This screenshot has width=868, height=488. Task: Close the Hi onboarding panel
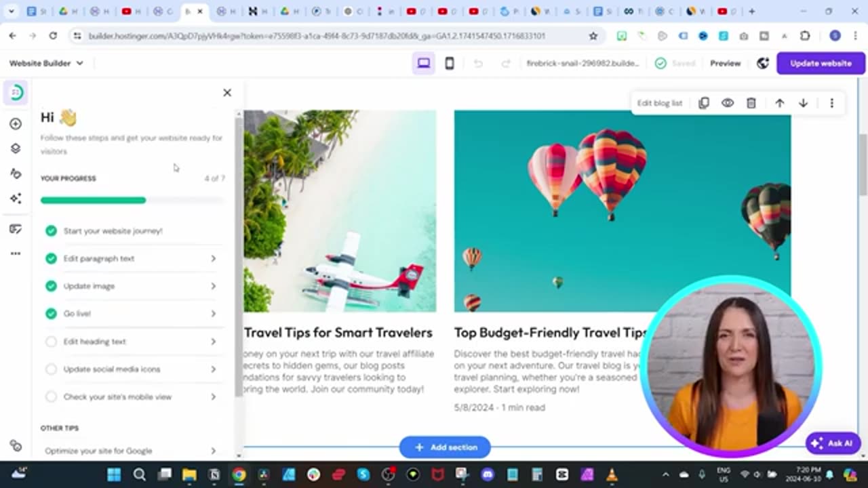(x=227, y=93)
